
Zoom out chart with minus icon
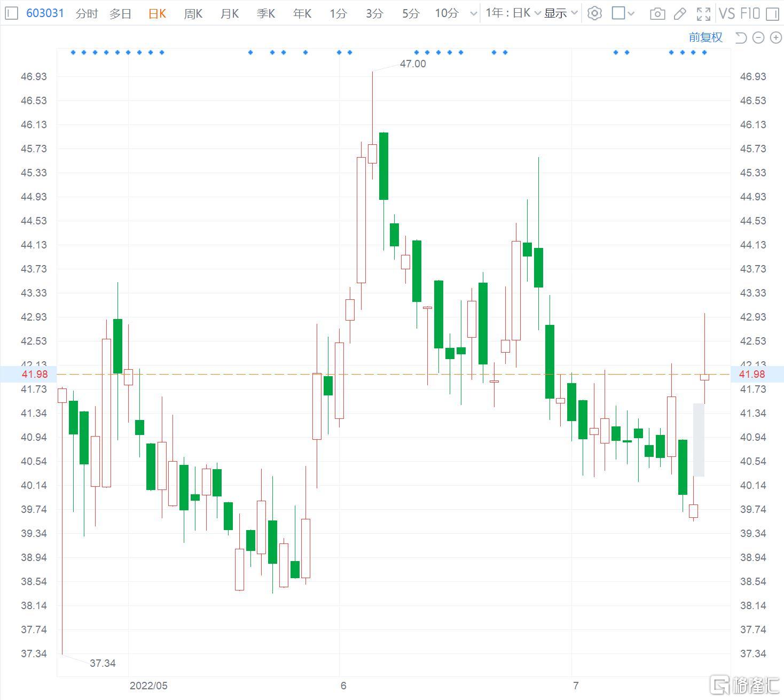[758, 37]
